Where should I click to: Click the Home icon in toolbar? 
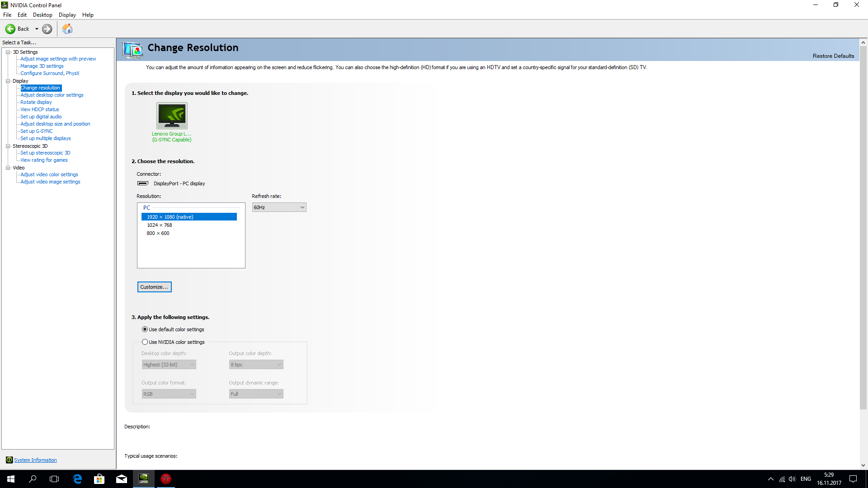[x=67, y=29]
